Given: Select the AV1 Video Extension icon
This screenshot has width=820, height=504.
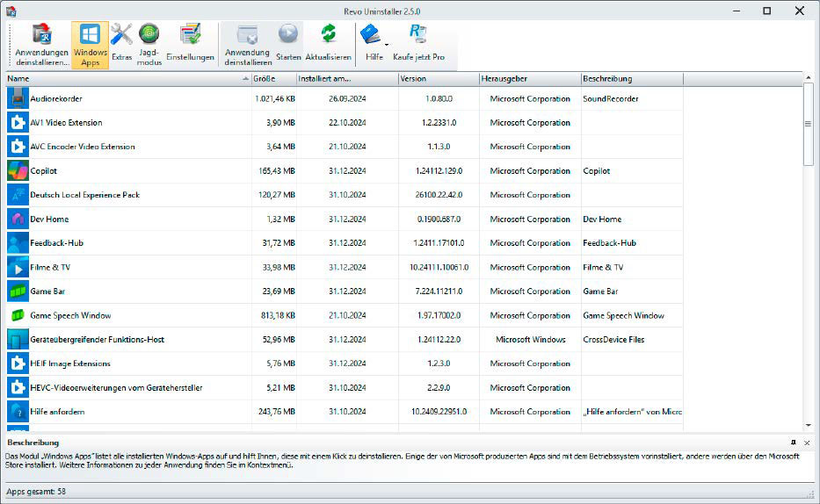Looking at the screenshot, I should click(x=18, y=123).
